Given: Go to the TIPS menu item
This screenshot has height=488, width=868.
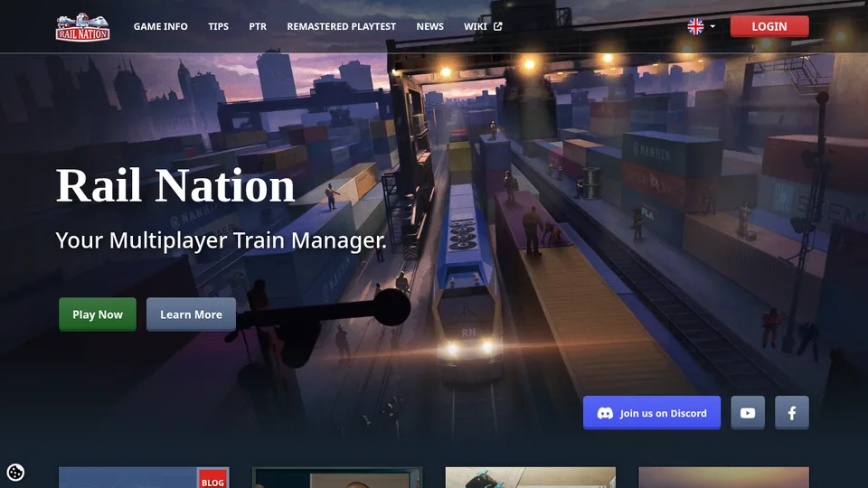Looking at the screenshot, I should 218,26.
